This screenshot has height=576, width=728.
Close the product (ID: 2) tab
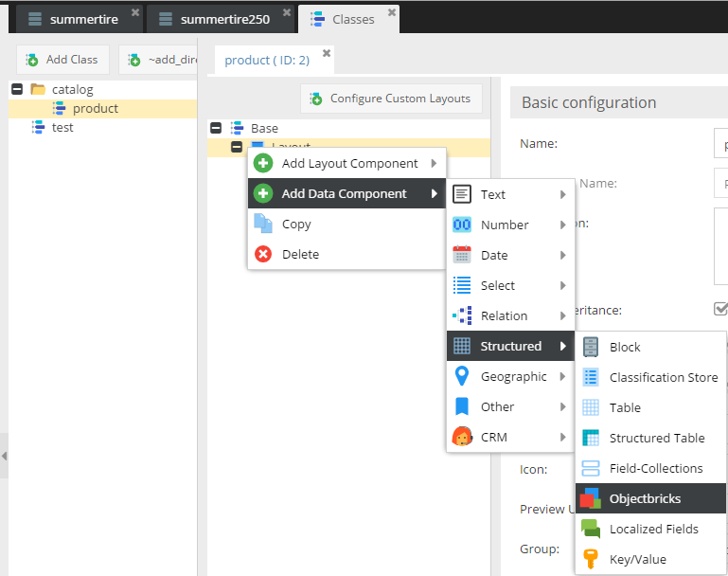pos(327,53)
